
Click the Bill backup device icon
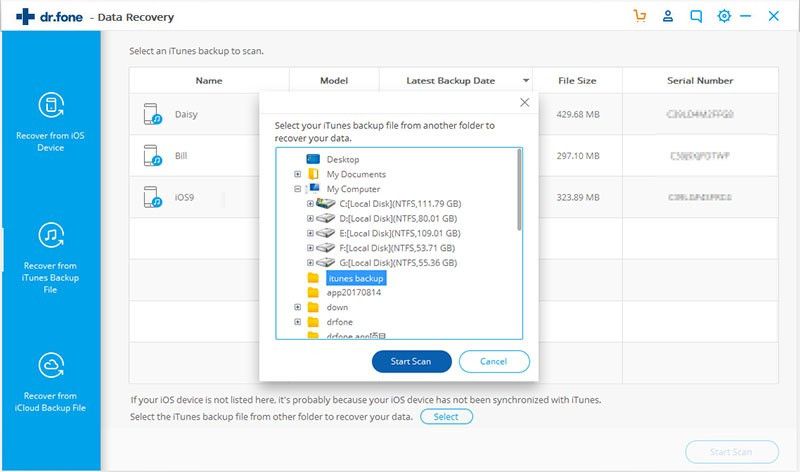point(153,156)
